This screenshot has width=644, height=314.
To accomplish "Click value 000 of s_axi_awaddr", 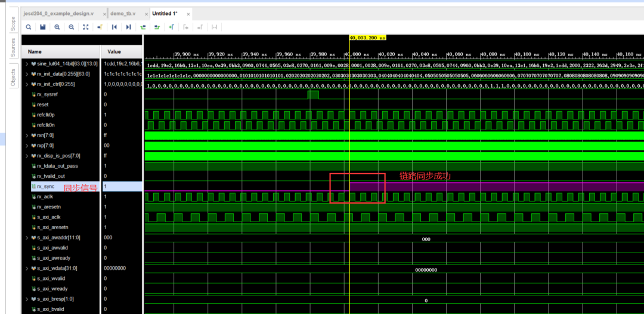I will [x=108, y=238].
